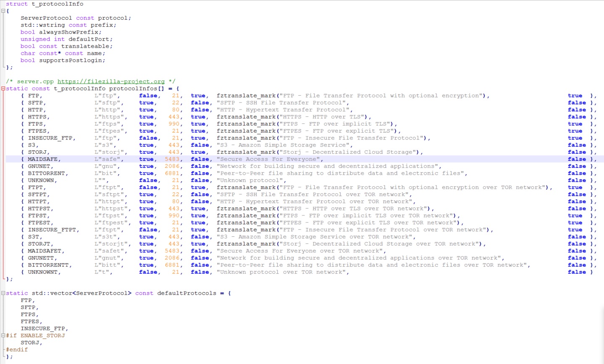Screen dimensions: 604x364
Task: Click "HTTP - Hypertext Transfer Protocol" string
Action: pyautogui.click(x=283, y=110)
